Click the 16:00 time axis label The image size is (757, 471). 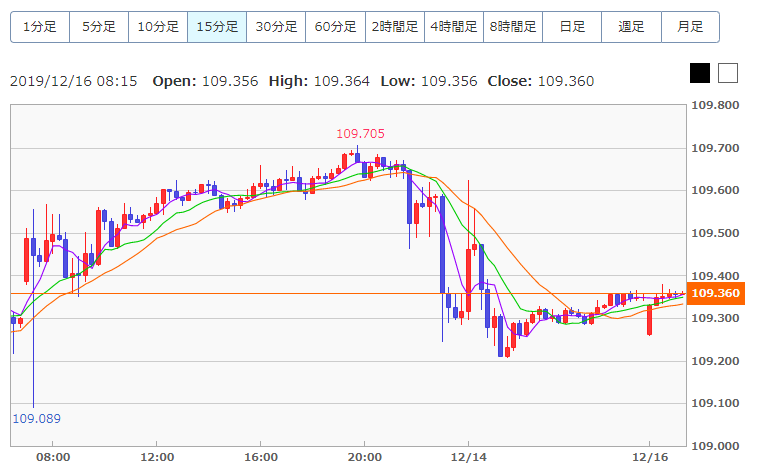(x=261, y=457)
